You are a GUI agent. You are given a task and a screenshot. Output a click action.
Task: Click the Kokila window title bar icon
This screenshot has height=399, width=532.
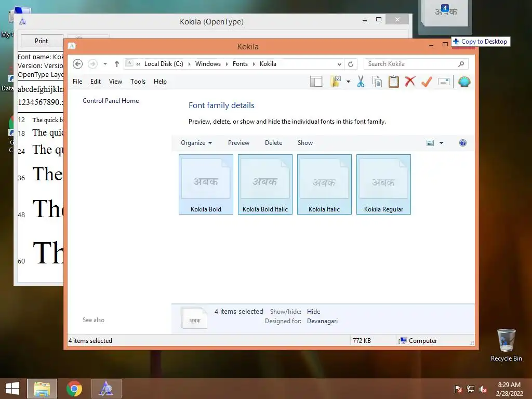72,46
